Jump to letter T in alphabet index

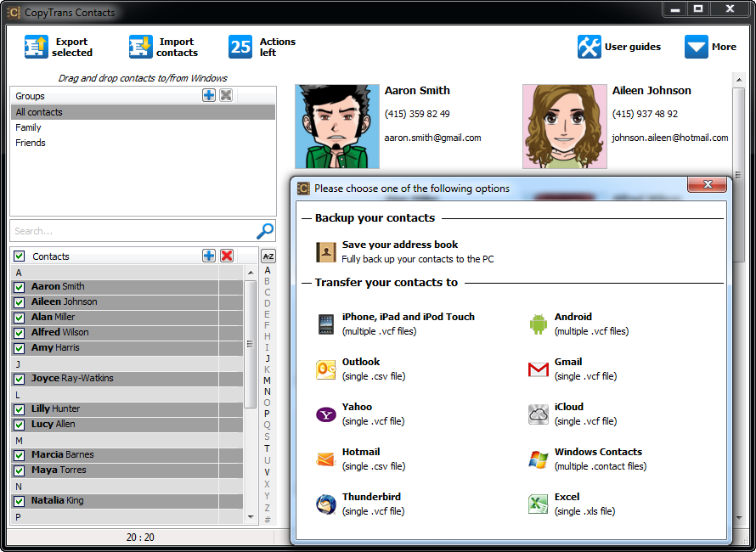pyautogui.click(x=268, y=448)
